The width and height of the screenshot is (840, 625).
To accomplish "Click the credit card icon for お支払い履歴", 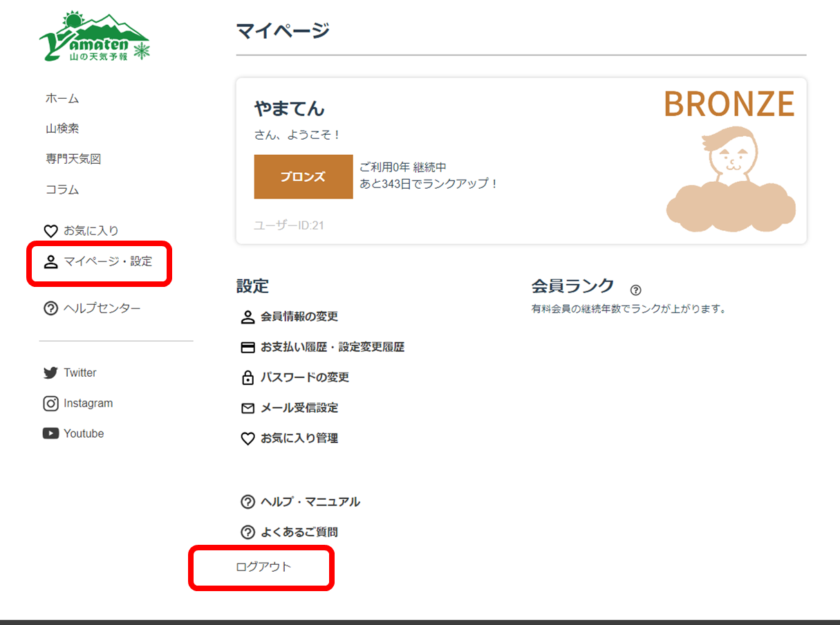I will coord(248,348).
